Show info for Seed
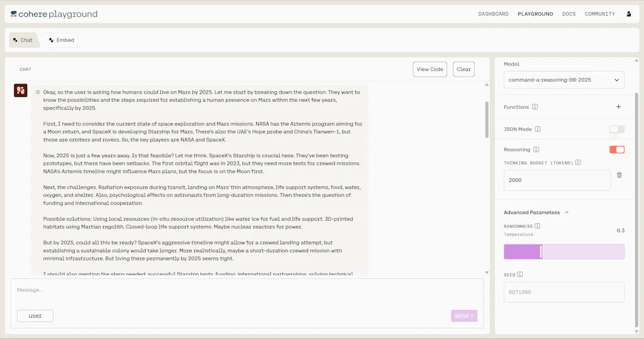644x339 pixels. [520, 274]
